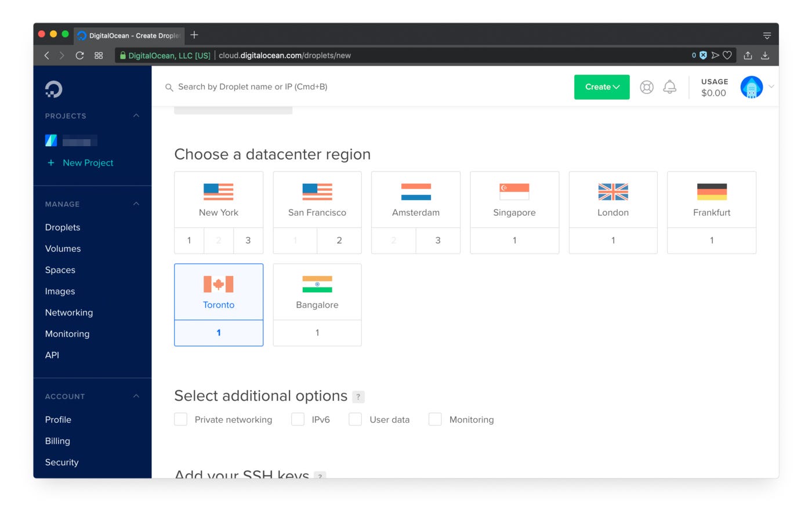Open Profile under Account

[58, 420]
